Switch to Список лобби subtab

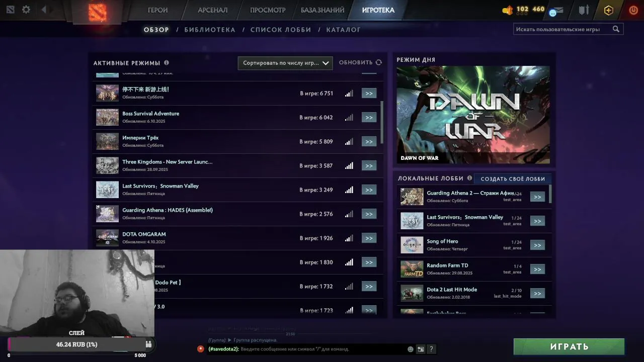coord(281,30)
